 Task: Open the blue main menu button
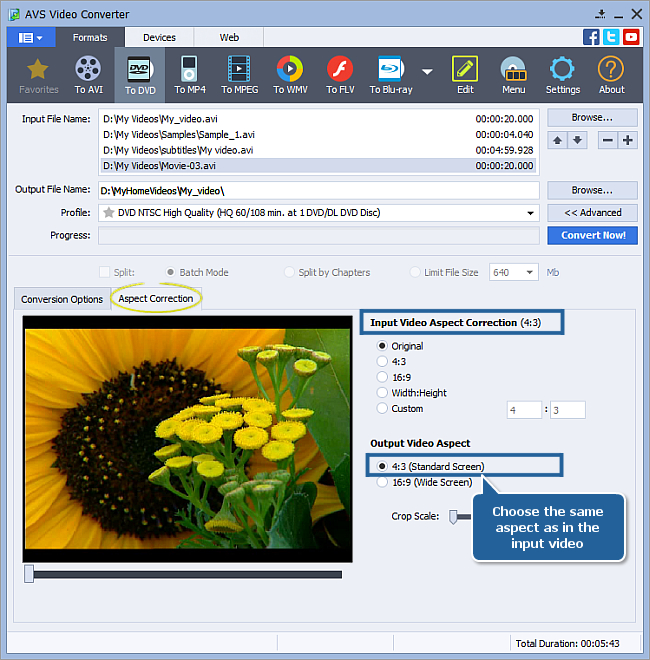[31, 37]
